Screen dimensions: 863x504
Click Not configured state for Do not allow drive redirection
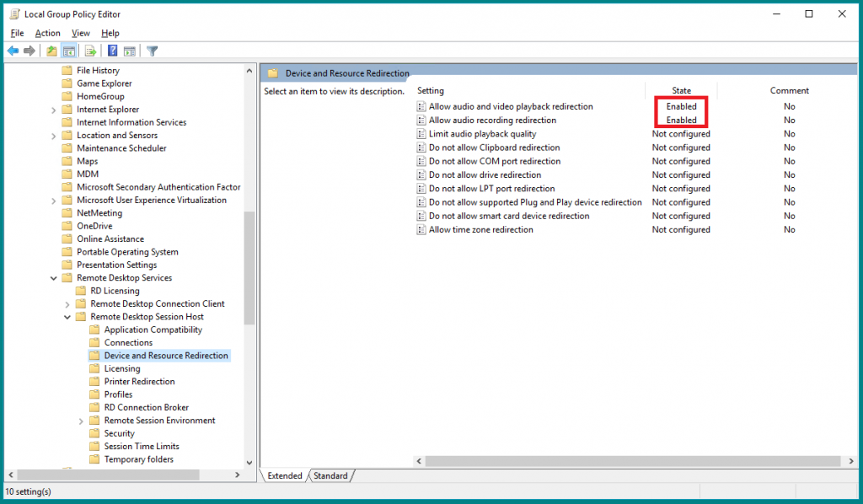[x=681, y=175]
